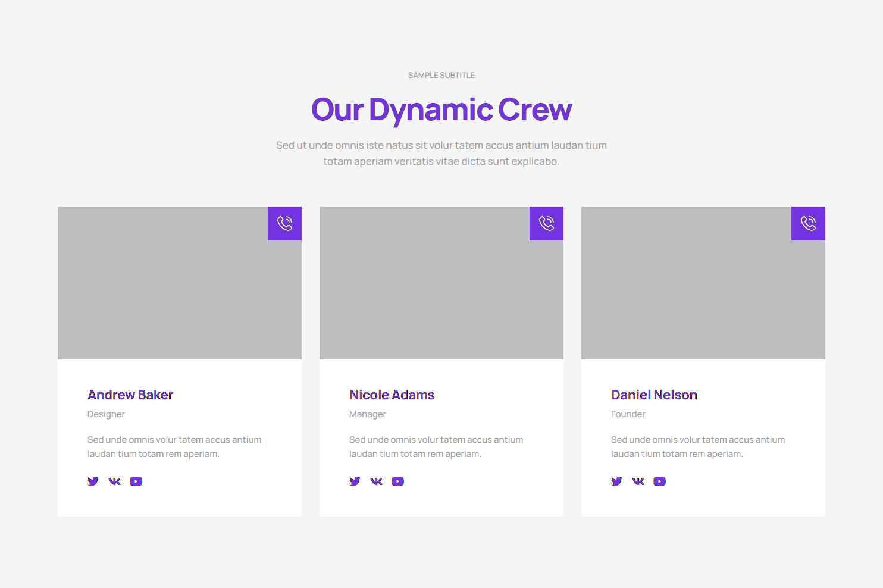Open Daniel Nelson's VK icon
Image resolution: width=883 pixels, height=588 pixels.
[638, 481]
